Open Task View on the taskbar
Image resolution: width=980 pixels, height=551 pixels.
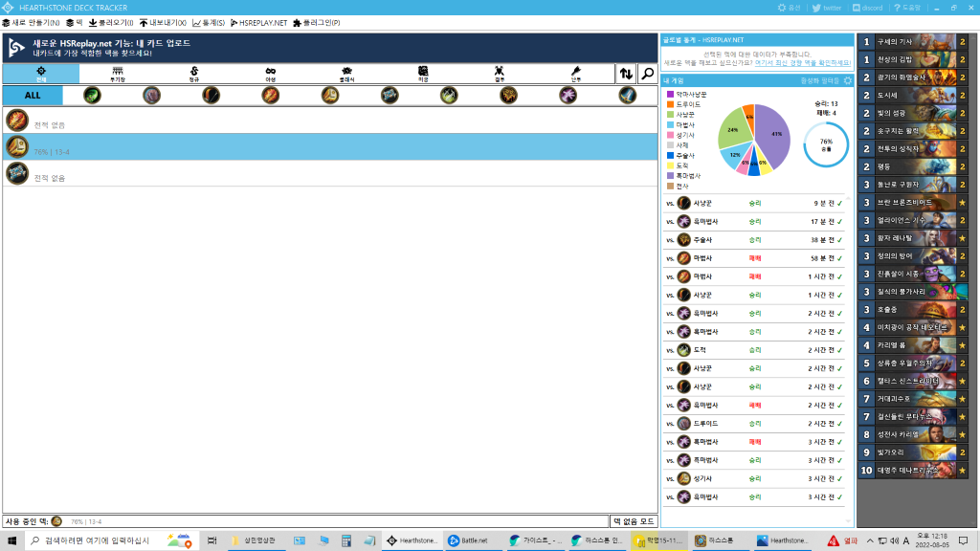point(212,540)
